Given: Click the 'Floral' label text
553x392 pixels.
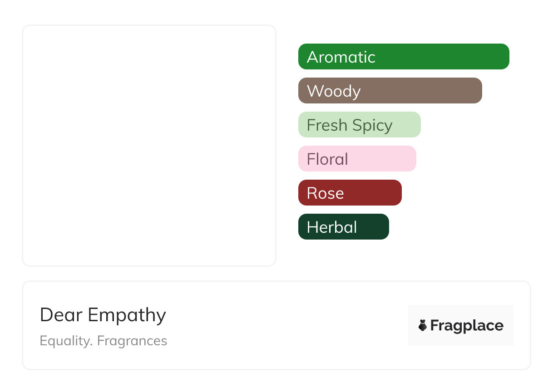Looking at the screenshot, I should pos(327,159).
